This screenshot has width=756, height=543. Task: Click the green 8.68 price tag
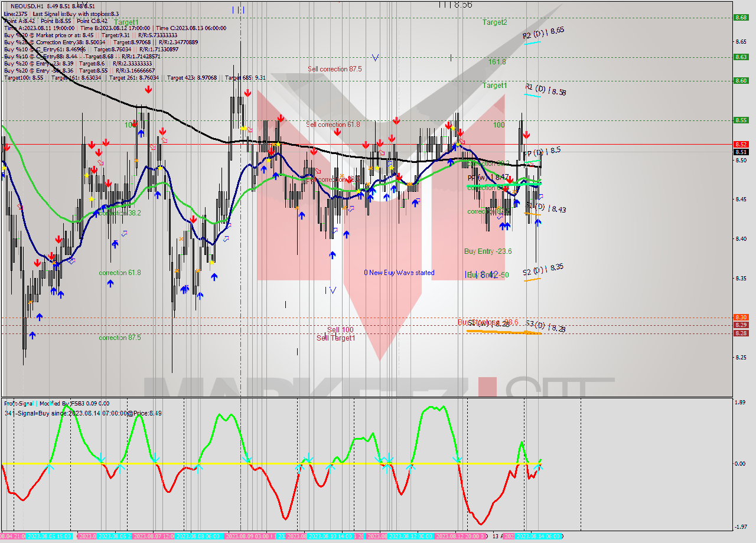[x=741, y=17]
